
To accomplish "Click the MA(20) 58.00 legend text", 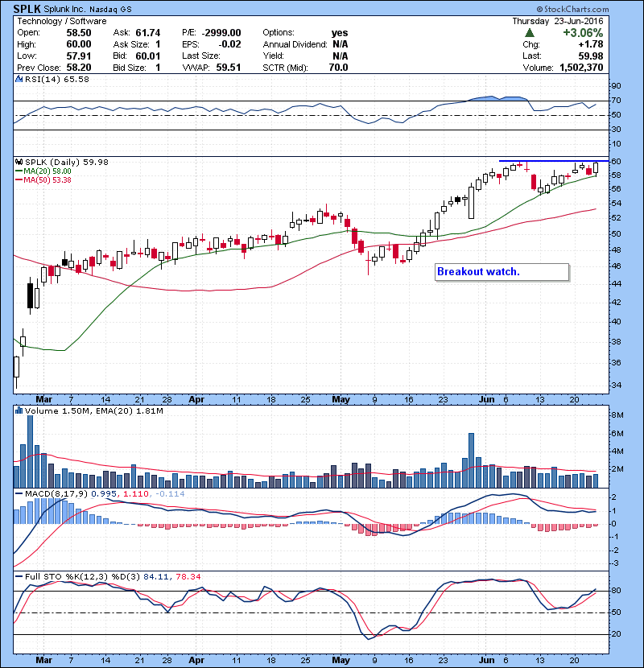I will 47,171.
